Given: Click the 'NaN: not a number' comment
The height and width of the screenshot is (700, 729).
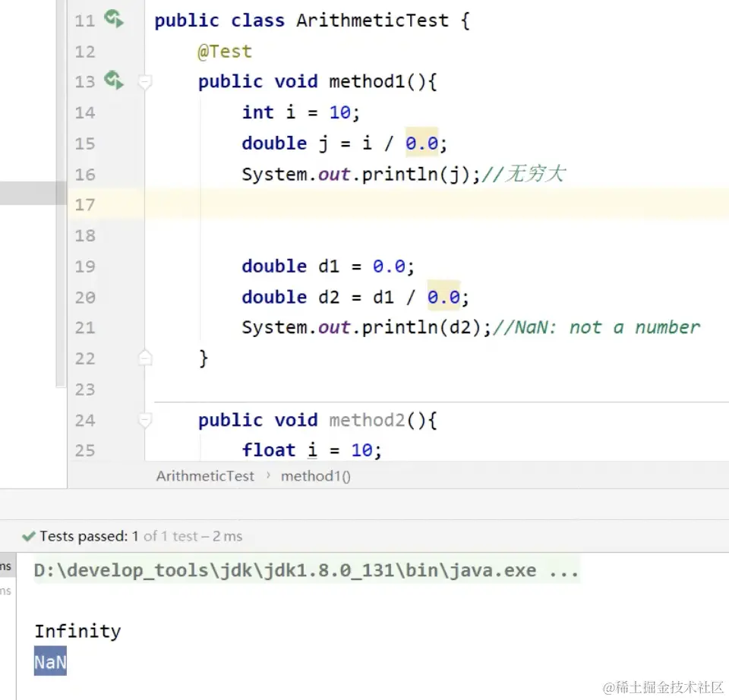Looking at the screenshot, I should 597,327.
